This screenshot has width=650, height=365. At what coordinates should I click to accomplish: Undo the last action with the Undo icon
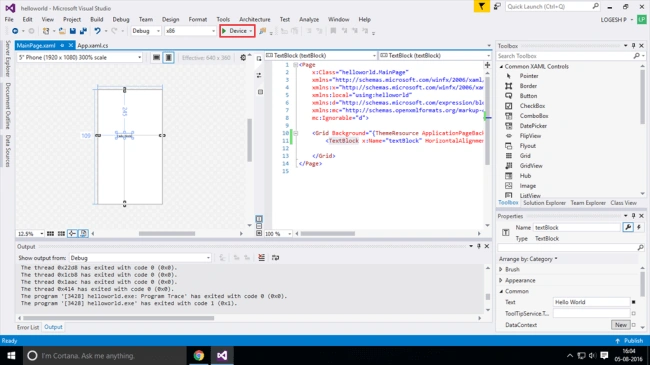tap(97, 31)
